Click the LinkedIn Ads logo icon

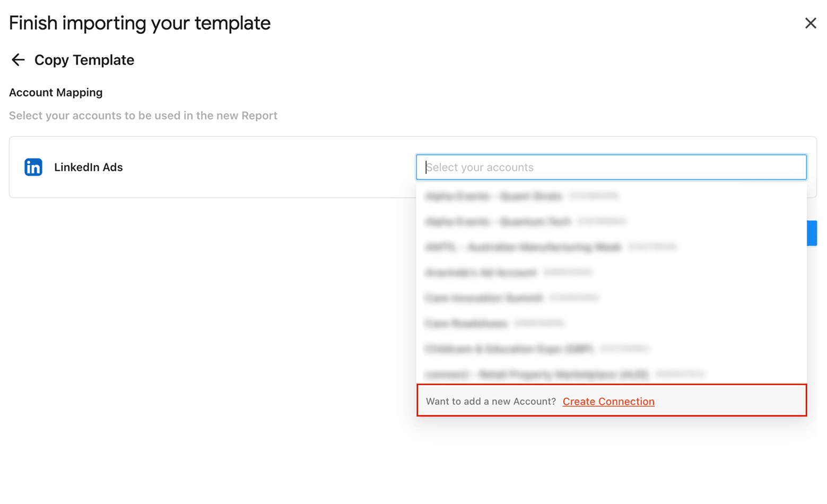point(33,167)
